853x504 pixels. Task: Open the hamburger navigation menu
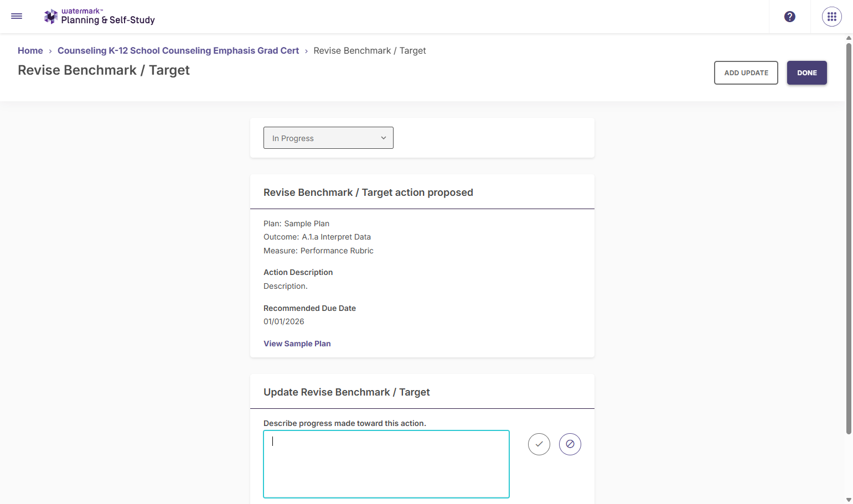pyautogui.click(x=17, y=17)
